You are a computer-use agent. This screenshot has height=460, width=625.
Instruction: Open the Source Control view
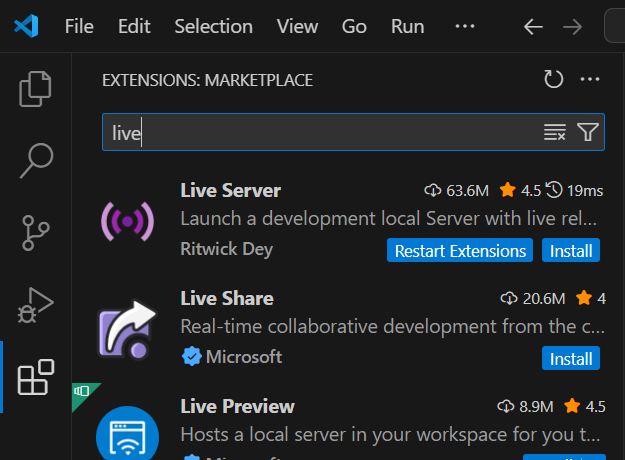[x=35, y=233]
